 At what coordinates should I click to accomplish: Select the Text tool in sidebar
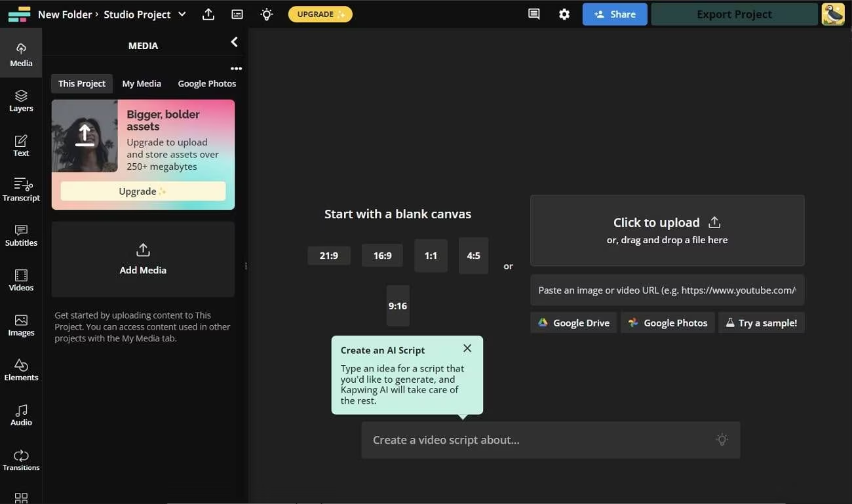21,145
